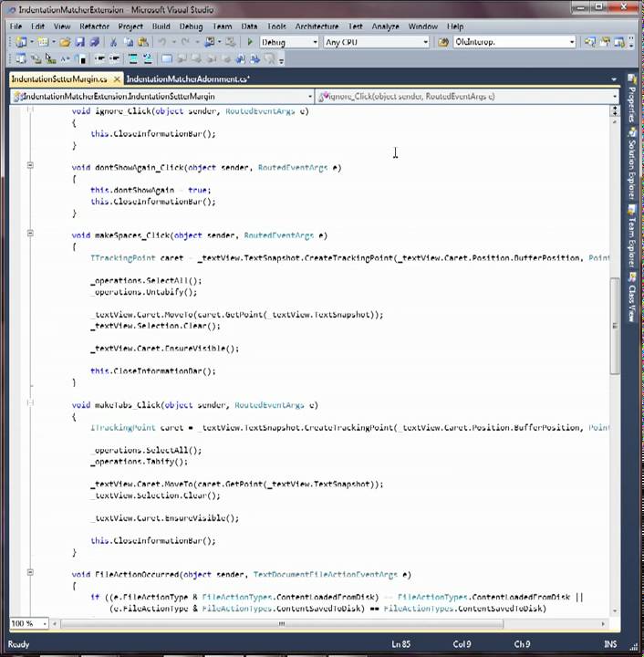Click the _operations.Tabify(); code line
Image resolution: width=644 pixels, height=657 pixels.
point(139,462)
